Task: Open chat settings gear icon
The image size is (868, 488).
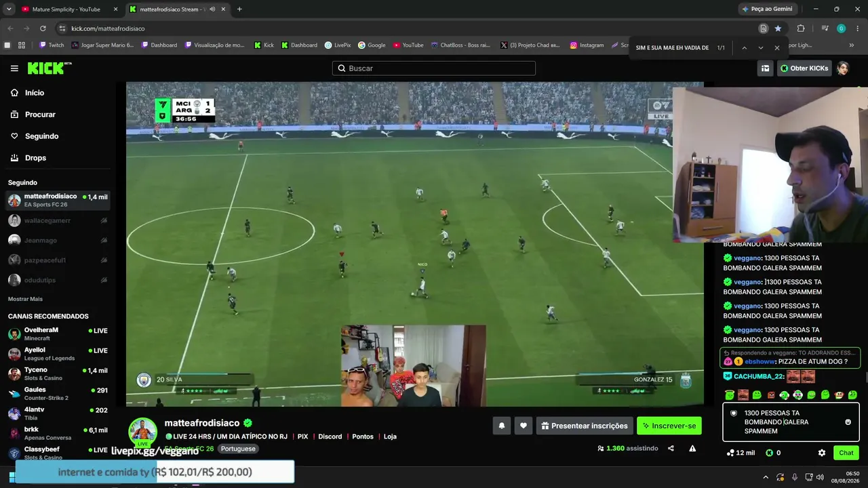Action: [x=822, y=453]
